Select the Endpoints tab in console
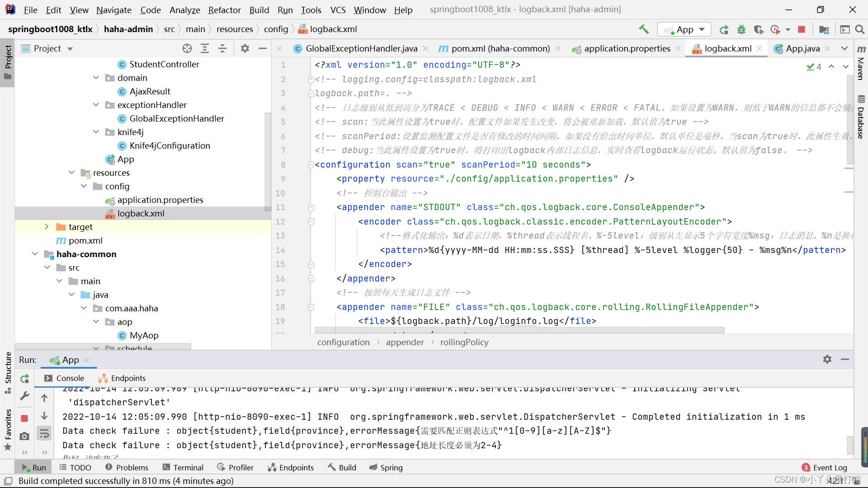The width and height of the screenshot is (868, 488). 127,378
